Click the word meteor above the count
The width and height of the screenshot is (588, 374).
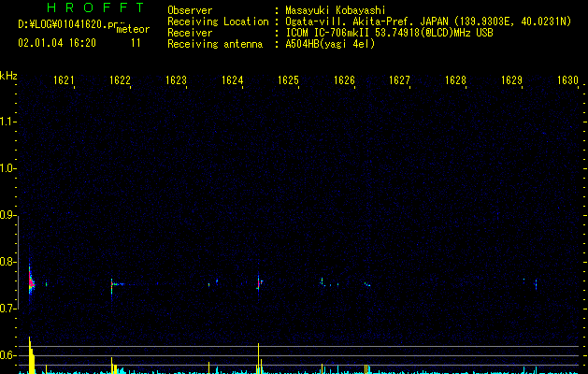[133, 29]
